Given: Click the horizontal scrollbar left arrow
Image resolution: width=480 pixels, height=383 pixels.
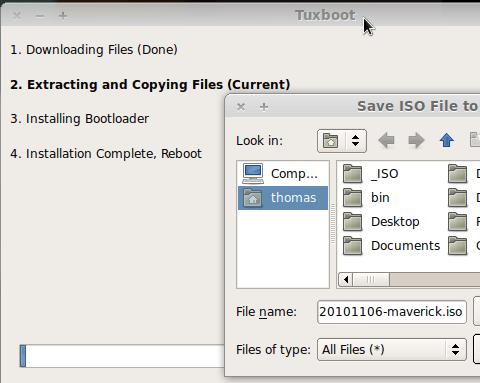Looking at the screenshot, I should click(346, 279).
